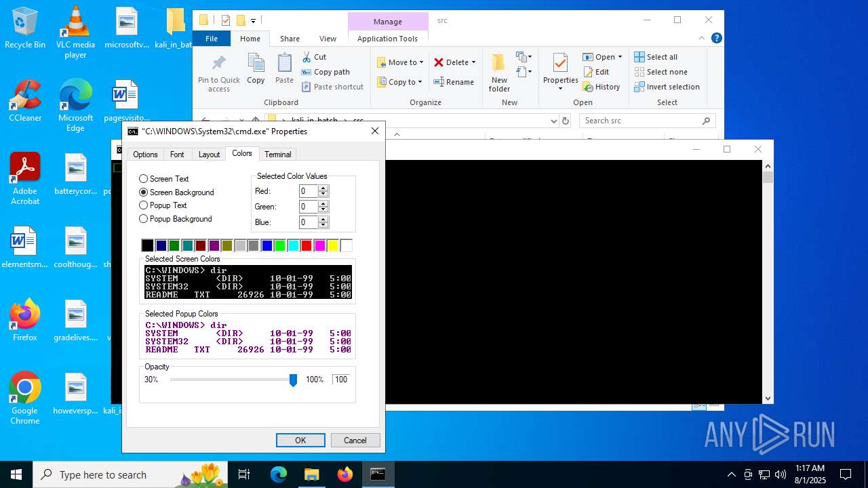Pick the cyan color swatch
Viewport: 868px width, 488px height.
[x=293, y=245]
